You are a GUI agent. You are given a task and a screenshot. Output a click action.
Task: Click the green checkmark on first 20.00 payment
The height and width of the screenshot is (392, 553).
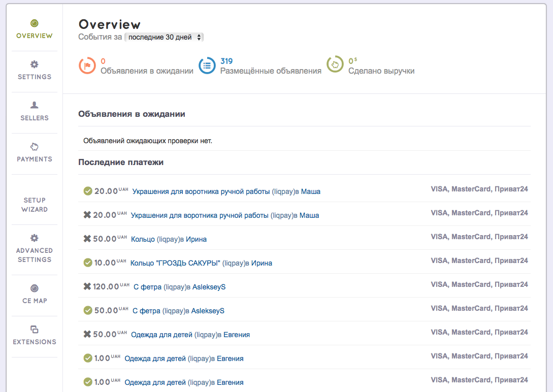click(88, 191)
